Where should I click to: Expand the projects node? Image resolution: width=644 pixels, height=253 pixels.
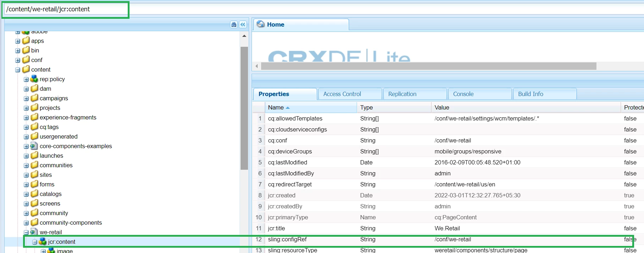[26, 108]
